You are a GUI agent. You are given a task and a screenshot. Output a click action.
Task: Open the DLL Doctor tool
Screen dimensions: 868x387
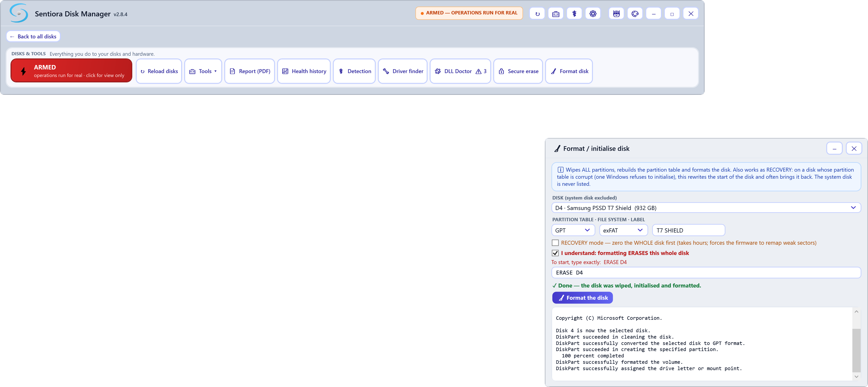[x=460, y=71]
